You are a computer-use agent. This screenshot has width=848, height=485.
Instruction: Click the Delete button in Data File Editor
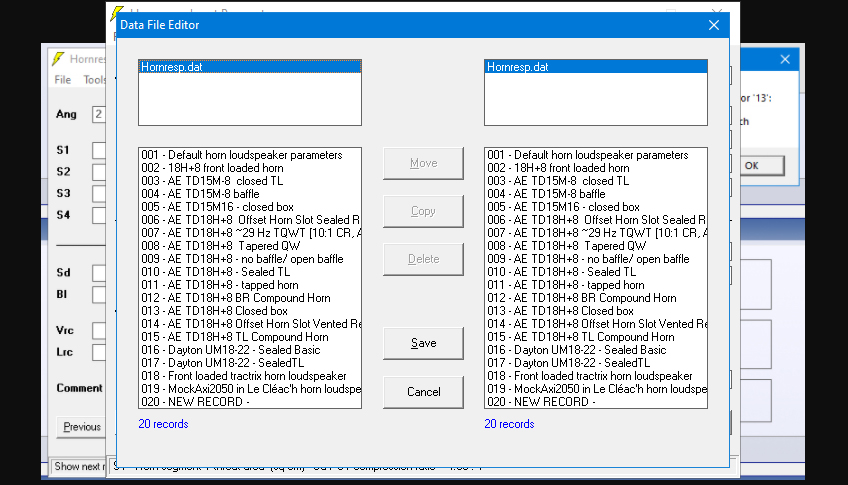tap(423, 259)
